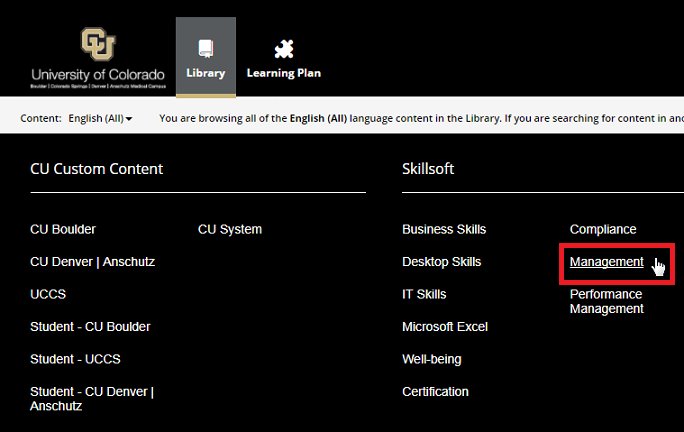This screenshot has width=684, height=432.
Task: Browse Student - UCCS content
Action: coord(75,359)
